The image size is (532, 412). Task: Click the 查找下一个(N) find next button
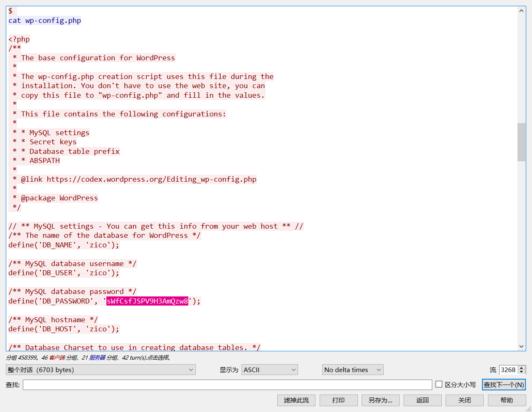[504, 385]
